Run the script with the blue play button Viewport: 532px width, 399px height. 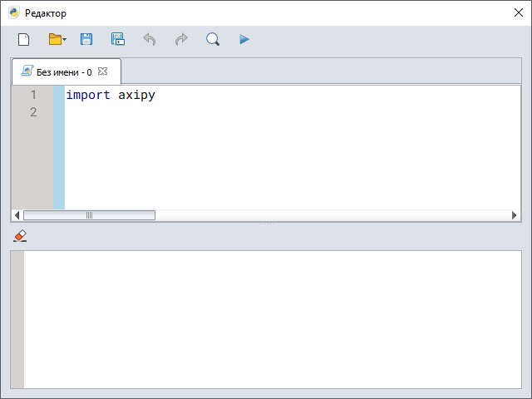244,39
